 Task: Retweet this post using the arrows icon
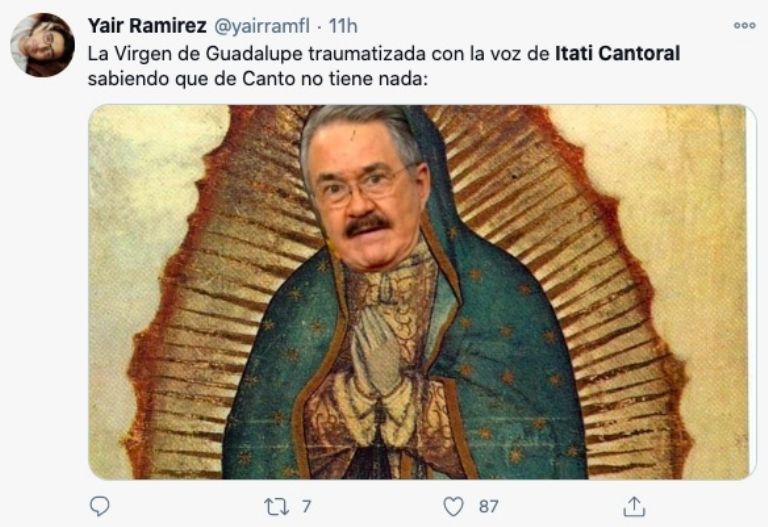[276, 506]
